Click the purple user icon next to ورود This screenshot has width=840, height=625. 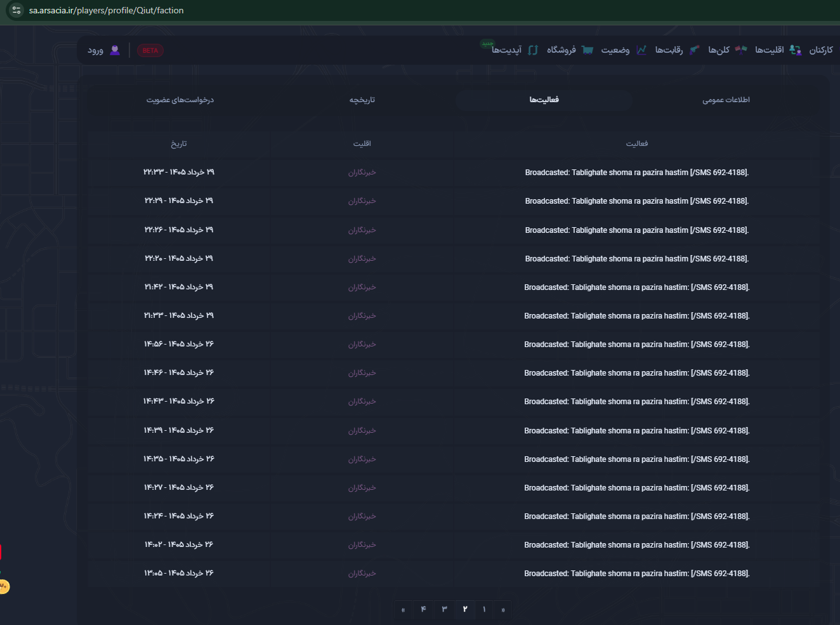[115, 50]
